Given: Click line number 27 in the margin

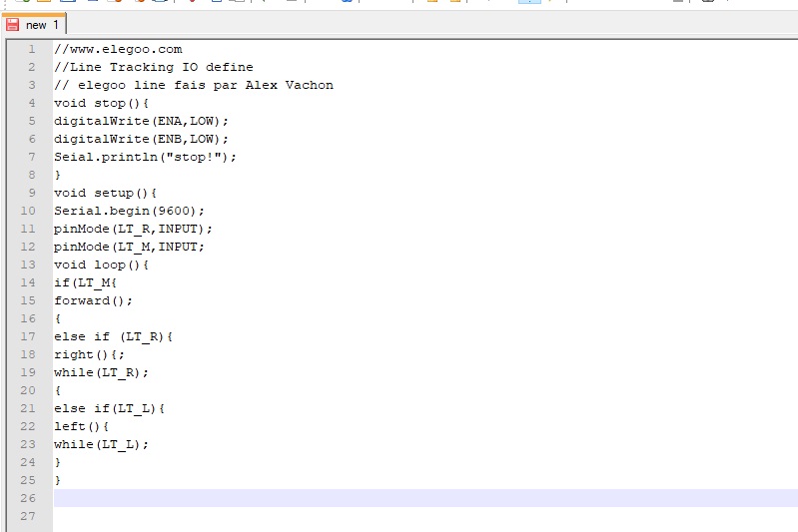Looking at the screenshot, I should pyautogui.click(x=28, y=516).
